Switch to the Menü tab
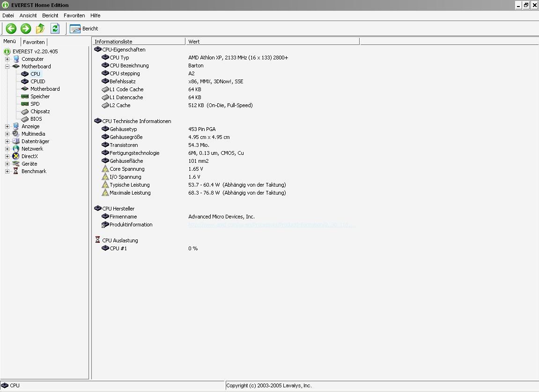Screen dimensions: 539x392 click(10, 41)
